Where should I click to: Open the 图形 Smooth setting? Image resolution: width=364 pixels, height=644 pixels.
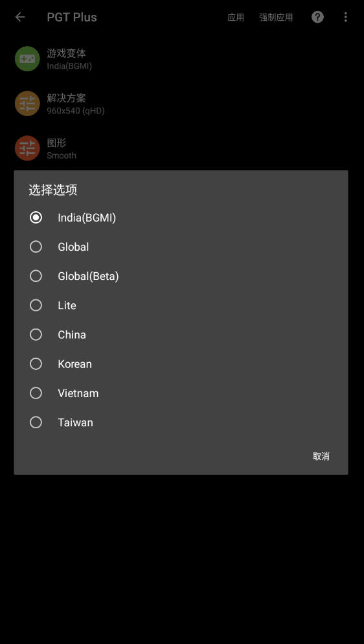click(x=182, y=148)
